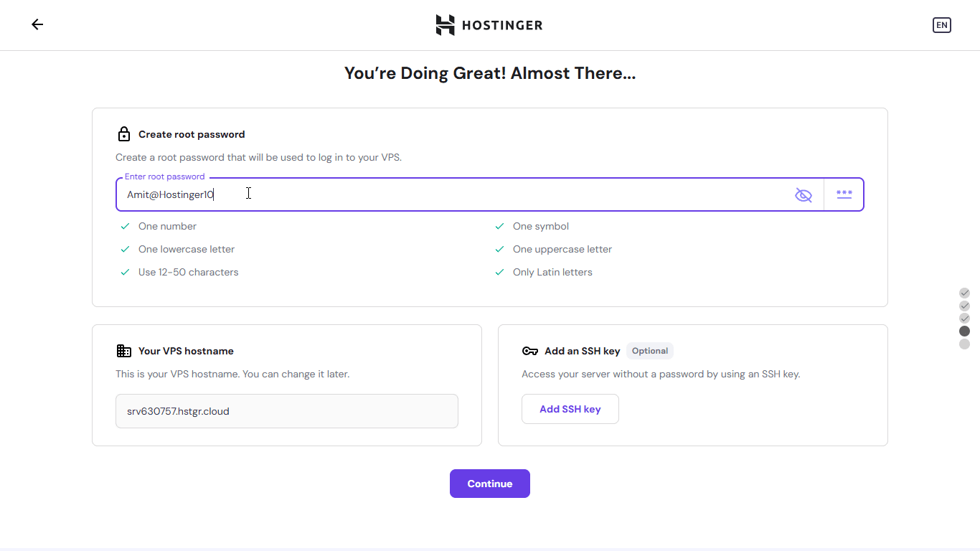Select the current dark step indicator dot
The image size is (980, 551).
tap(964, 331)
